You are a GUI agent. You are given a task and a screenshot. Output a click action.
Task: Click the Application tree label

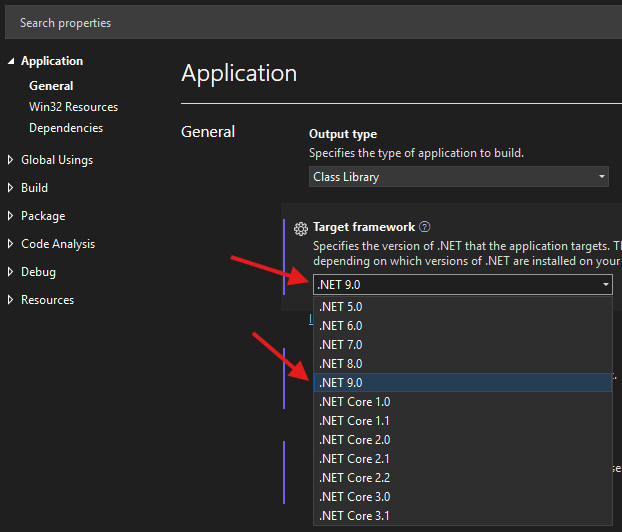[x=52, y=61]
